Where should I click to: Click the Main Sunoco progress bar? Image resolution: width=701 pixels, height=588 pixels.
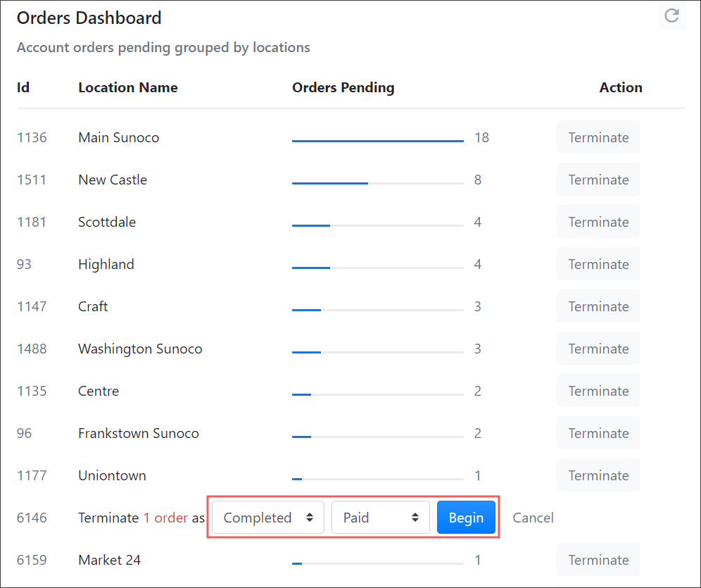click(378, 141)
